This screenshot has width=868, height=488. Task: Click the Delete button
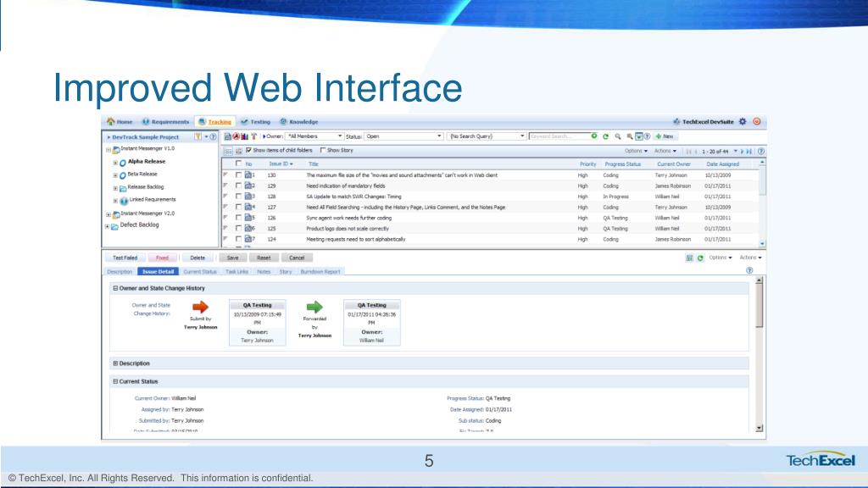(198, 258)
